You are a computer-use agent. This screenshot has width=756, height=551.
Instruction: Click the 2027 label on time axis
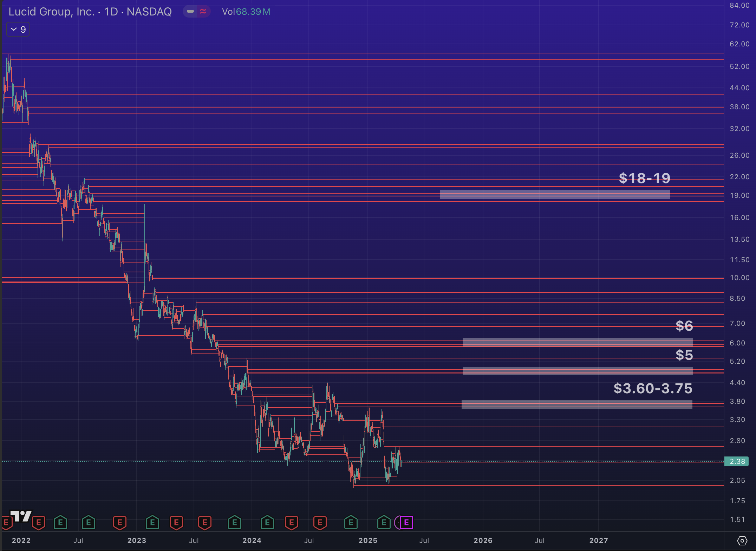[x=598, y=540]
